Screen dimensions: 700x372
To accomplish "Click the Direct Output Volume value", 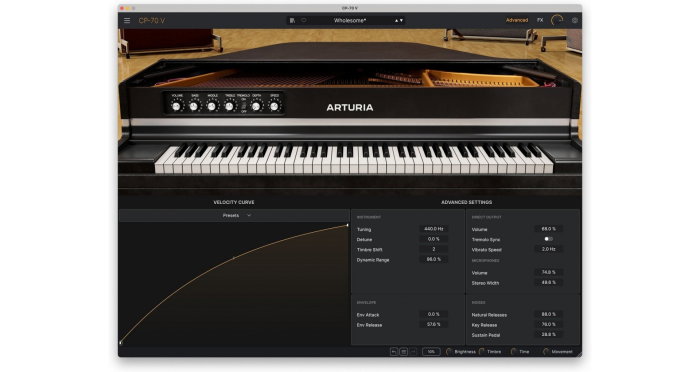I will click(x=549, y=229).
